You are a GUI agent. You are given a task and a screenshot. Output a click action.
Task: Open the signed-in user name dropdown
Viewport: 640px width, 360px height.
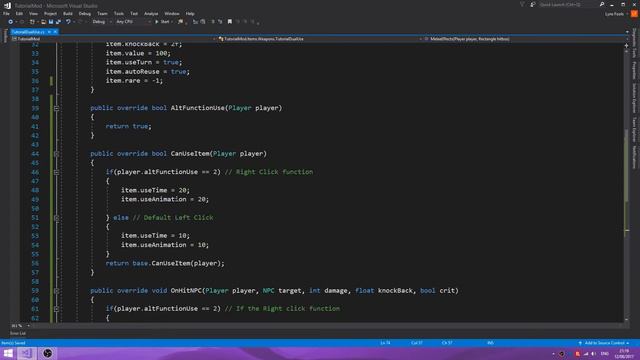click(616, 14)
